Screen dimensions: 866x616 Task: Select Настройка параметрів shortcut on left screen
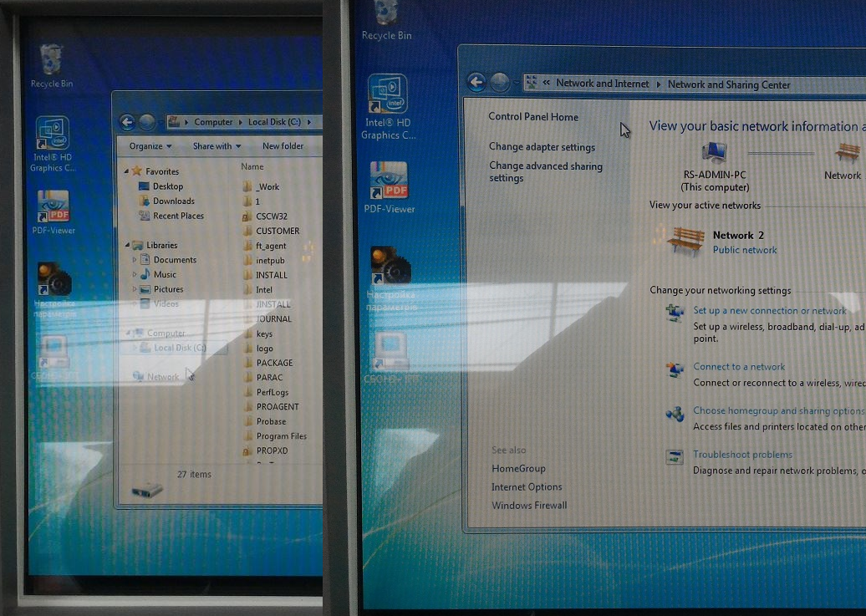pos(54,290)
